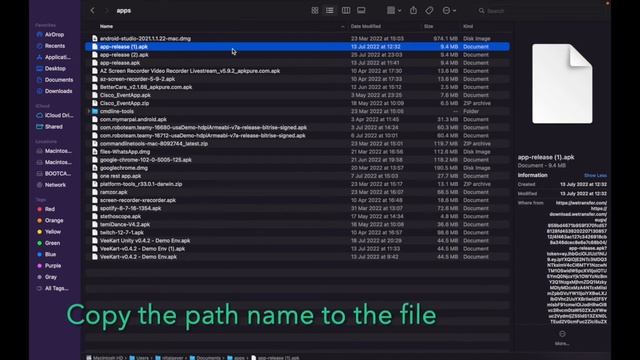Select the app-release (1).apk row
This screenshot has height=360, width=640.
[298, 47]
